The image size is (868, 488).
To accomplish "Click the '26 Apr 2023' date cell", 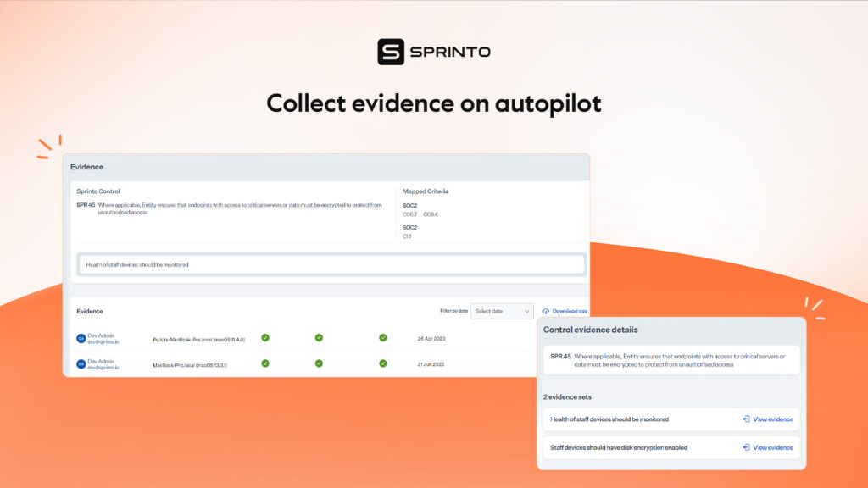I will (431, 339).
